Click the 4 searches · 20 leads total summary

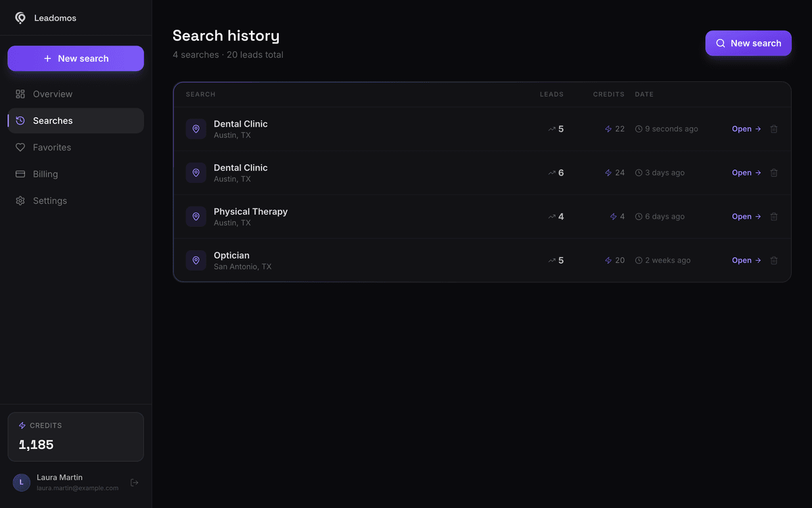(228, 55)
